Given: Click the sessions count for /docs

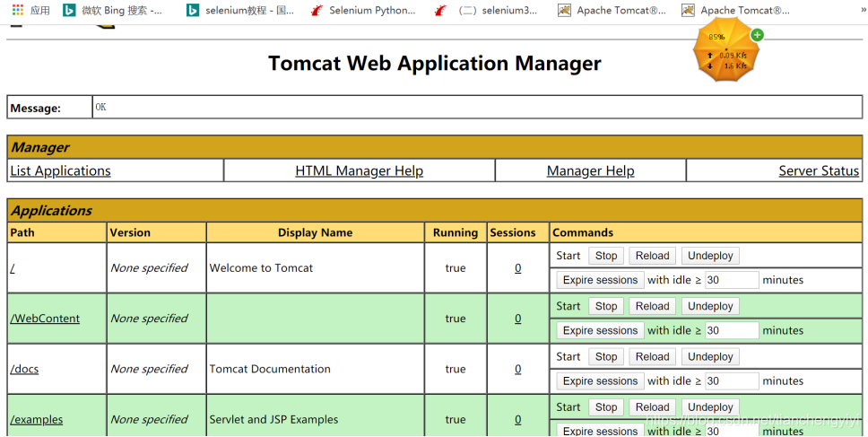Looking at the screenshot, I should tap(518, 369).
